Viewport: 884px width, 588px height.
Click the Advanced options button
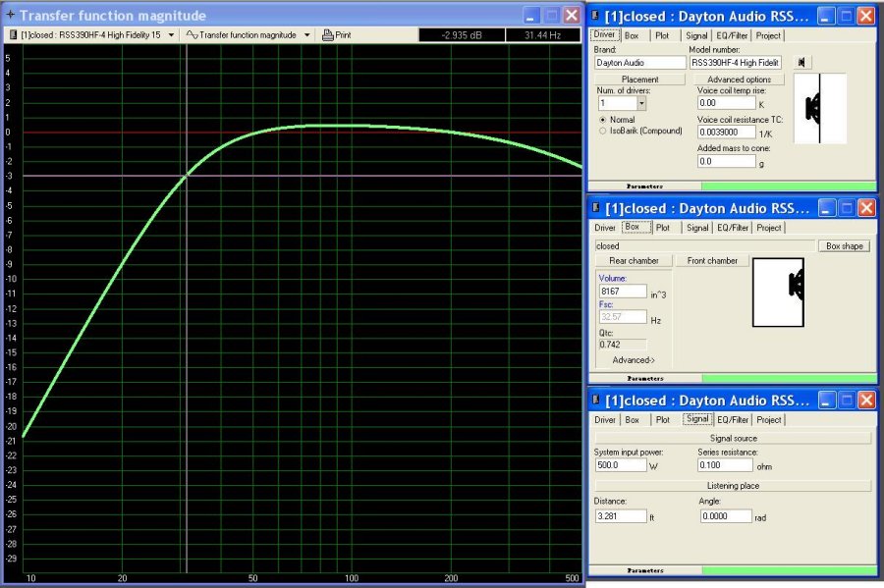tap(739, 80)
